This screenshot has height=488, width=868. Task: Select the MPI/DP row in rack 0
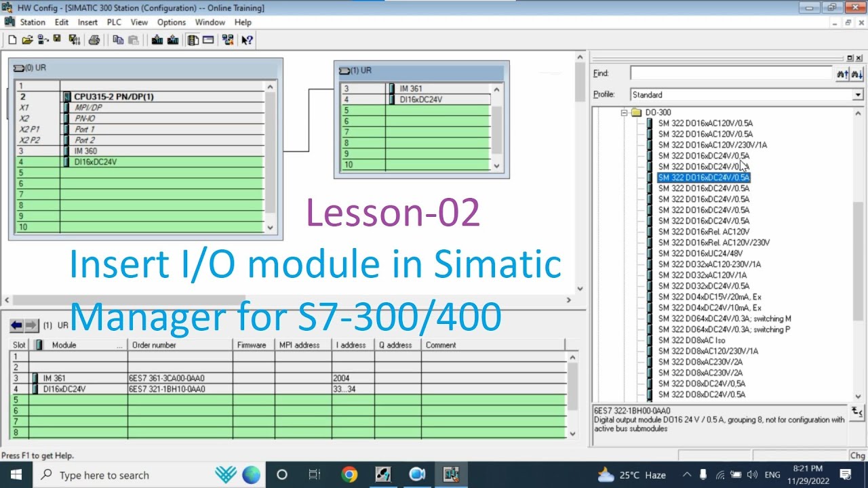tap(88, 108)
